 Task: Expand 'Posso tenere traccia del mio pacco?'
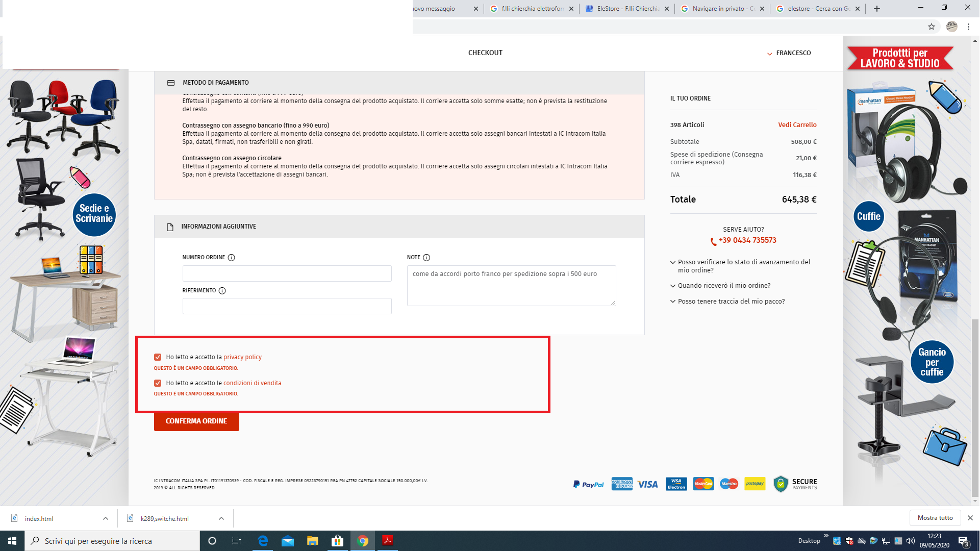point(731,302)
